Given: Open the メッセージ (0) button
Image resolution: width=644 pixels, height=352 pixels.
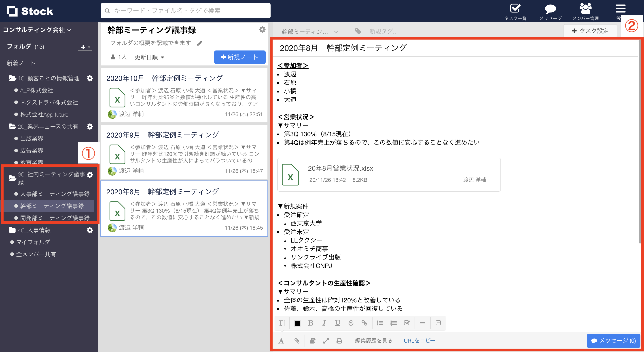Looking at the screenshot, I should [613, 341].
